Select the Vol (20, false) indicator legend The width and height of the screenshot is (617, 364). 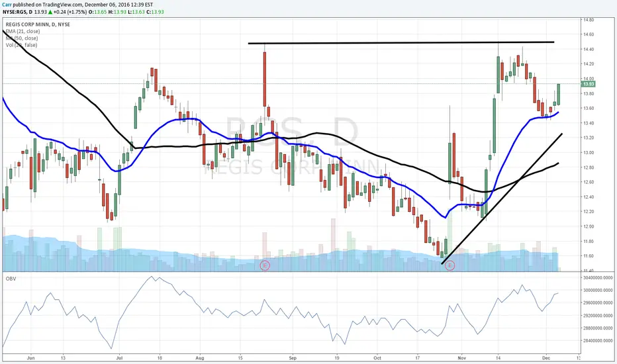[x=21, y=45]
